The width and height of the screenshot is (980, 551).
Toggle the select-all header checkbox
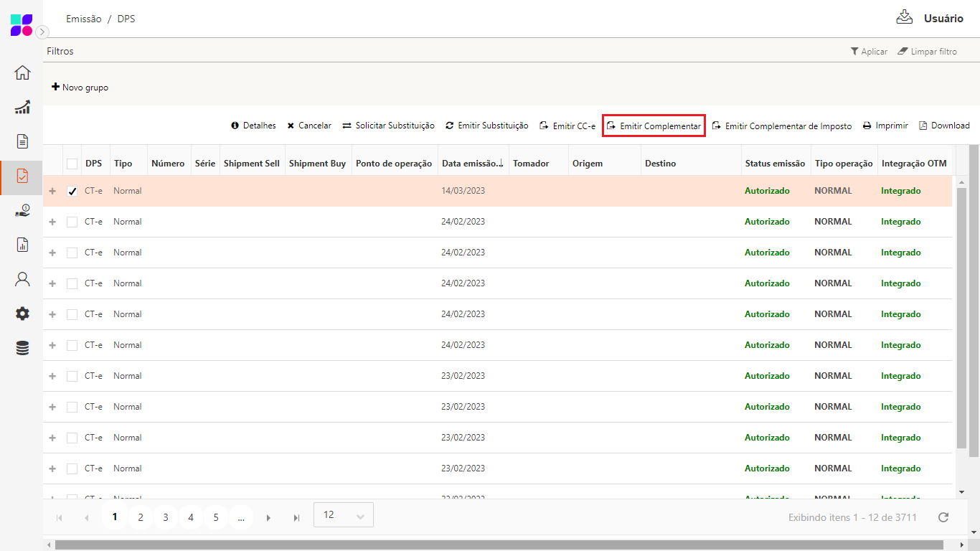point(72,164)
